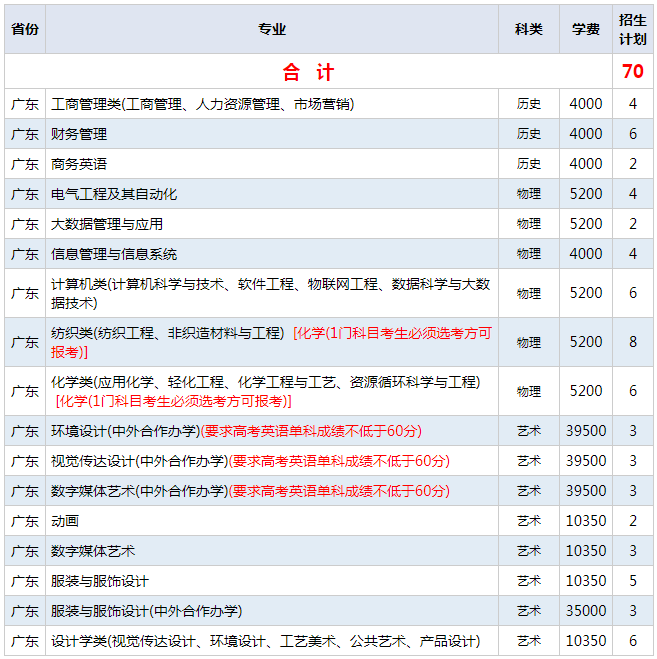The width and height of the screenshot is (657, 659).
Task: Click tuition 10350 in 设计学类 row
Action: 586,641
